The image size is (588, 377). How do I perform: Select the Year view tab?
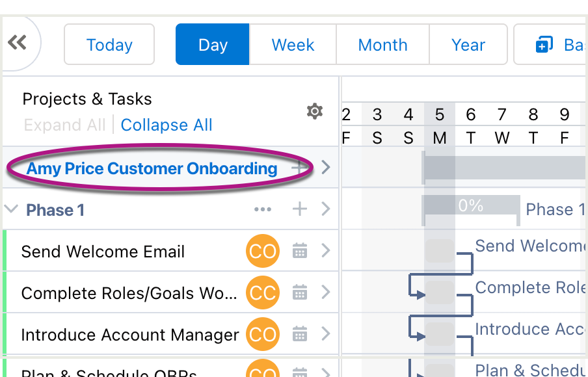468,44
